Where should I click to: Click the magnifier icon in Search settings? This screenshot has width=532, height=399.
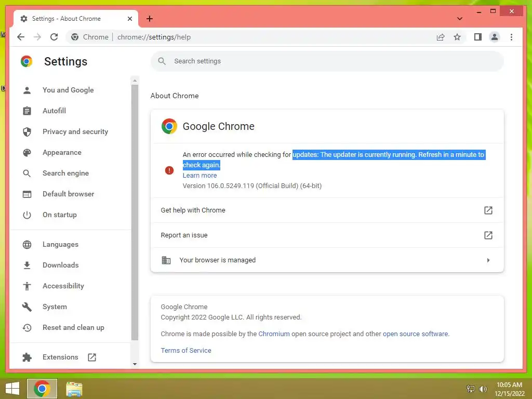pyautogui.click(x=162, y=61)
